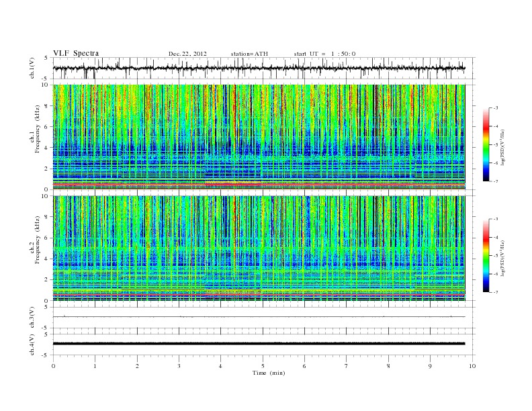The width and height of the screenshot is (532, 411).
Task: Click time axis tick label "0" at bottom
Action: click(53, 366)
